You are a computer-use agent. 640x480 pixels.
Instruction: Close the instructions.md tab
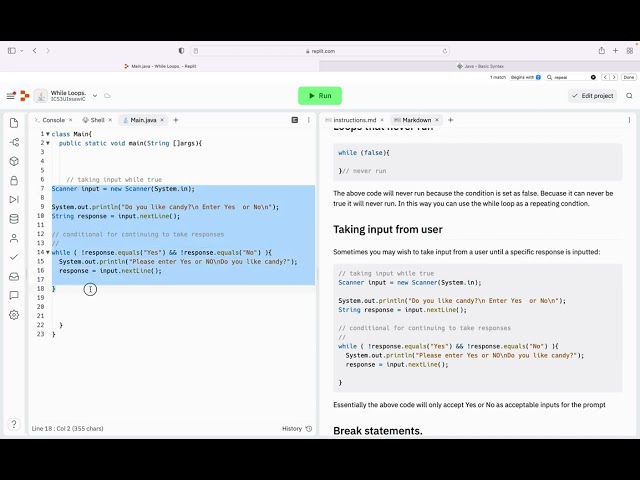pyautogui.click(x=382, y=120)
